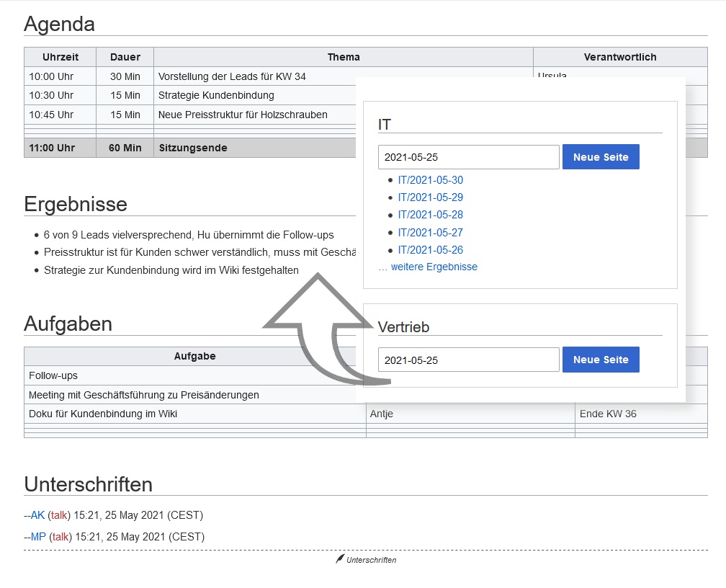Image resolution: width=726 pixels, height=588 pixels.
Task: Open the IT/2021-05-26 page link
Action: [x=430, y=250]
